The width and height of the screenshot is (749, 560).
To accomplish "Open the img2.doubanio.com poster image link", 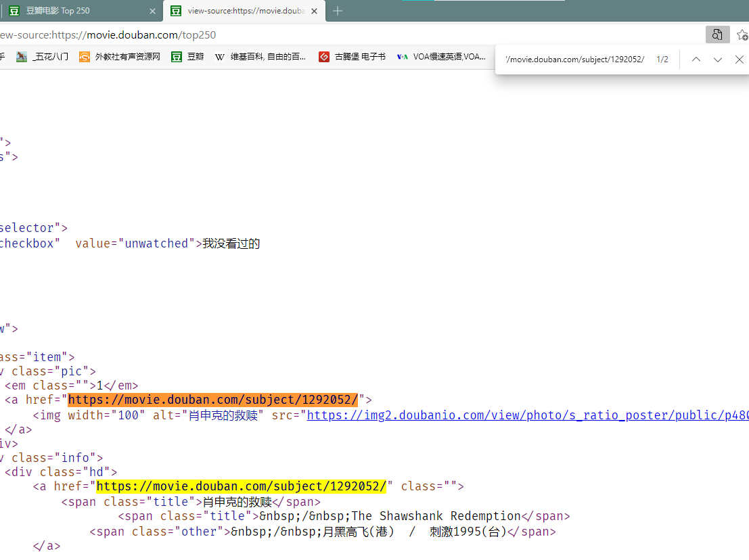I will (x=527, y=415).
